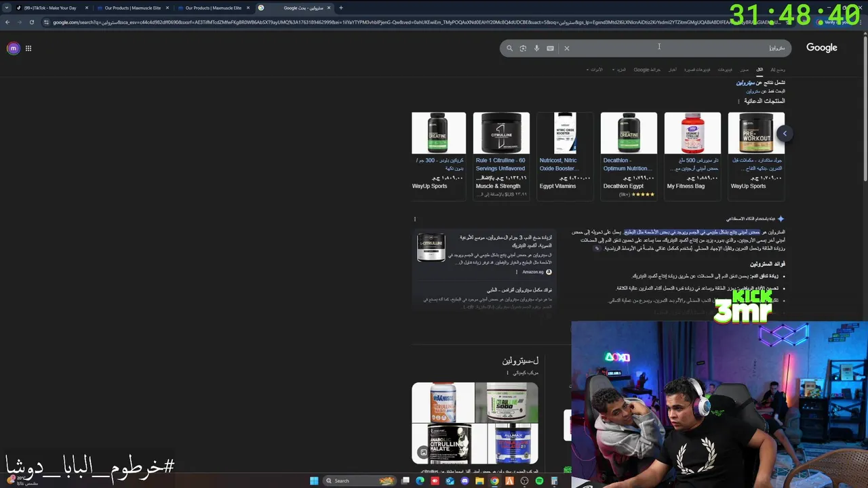Screen dimensions: 868x488
Task: Open the Citrulline 5000 image in knowledge panel
Action: (x=507, y=403)
